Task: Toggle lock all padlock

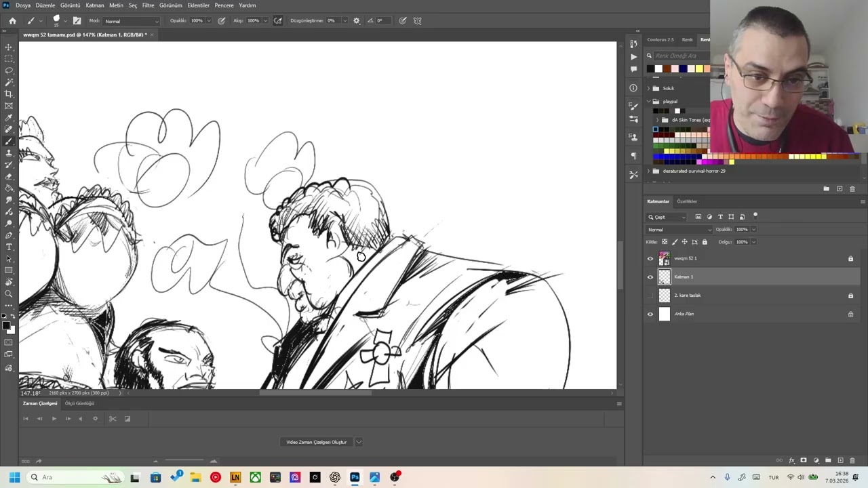Action: [705, 242]
